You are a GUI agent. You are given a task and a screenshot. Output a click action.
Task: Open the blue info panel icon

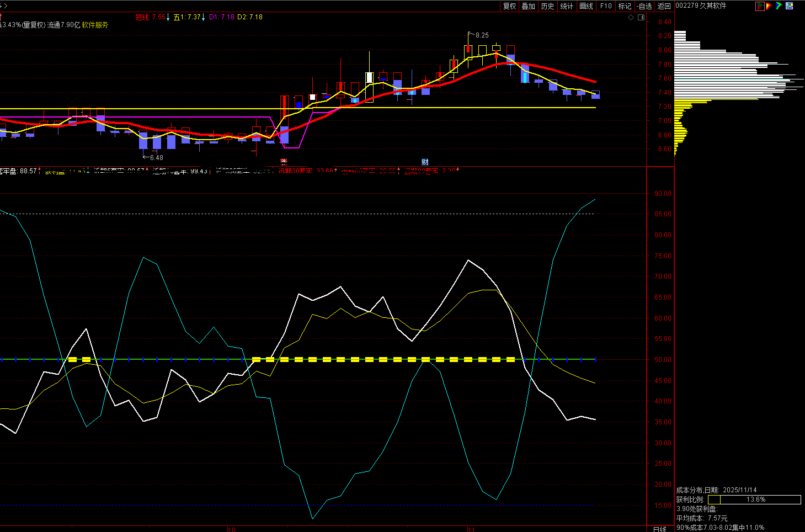(789, 6)
